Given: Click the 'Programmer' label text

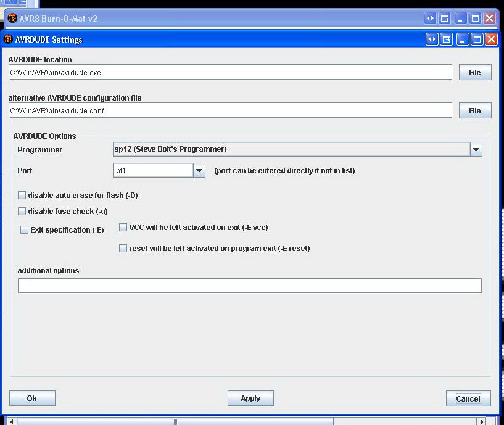Looking at the screenshot, I should point(39,149).
